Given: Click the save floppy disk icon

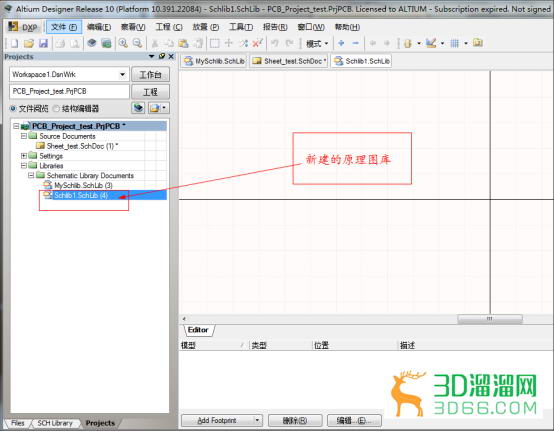Looking at the screenshot, I should pyautogui.click(x=43, y=43).
